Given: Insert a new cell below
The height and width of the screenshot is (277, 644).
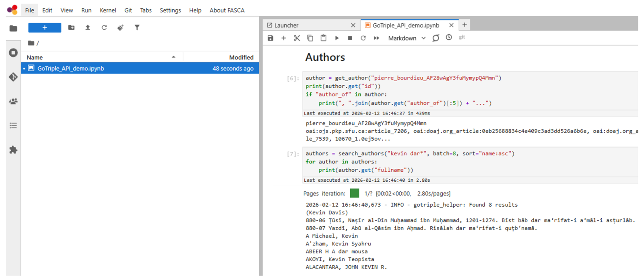Looking at the screenshot, I should pyautogui.click(x=284, y=38).
